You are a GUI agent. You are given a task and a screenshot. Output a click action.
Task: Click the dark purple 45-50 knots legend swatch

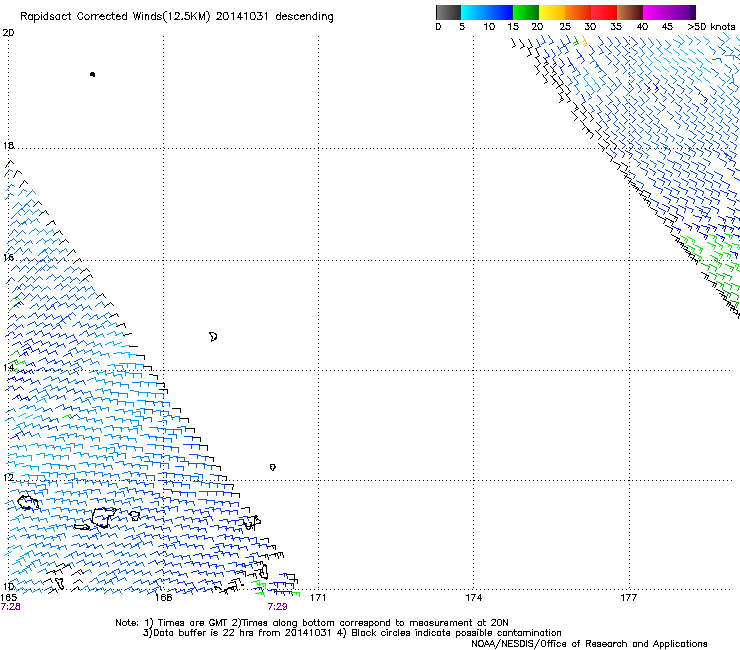point(682,12)
